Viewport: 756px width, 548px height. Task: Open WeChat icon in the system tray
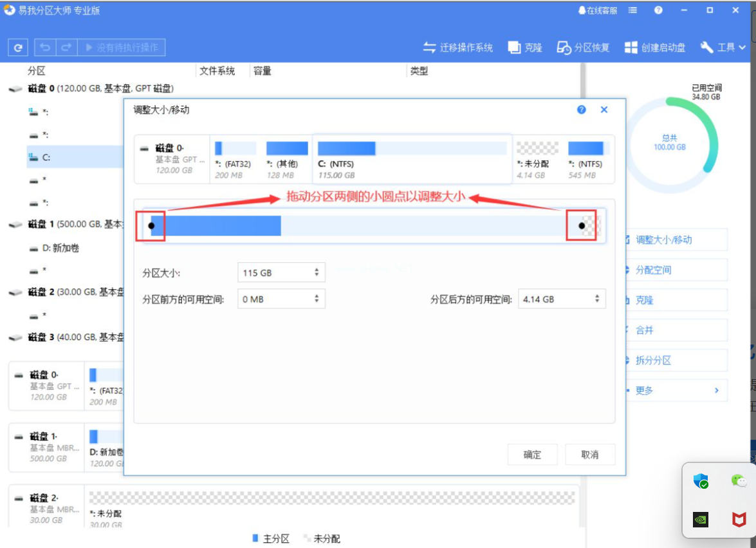pyautogui.click(x=739, y=480)
